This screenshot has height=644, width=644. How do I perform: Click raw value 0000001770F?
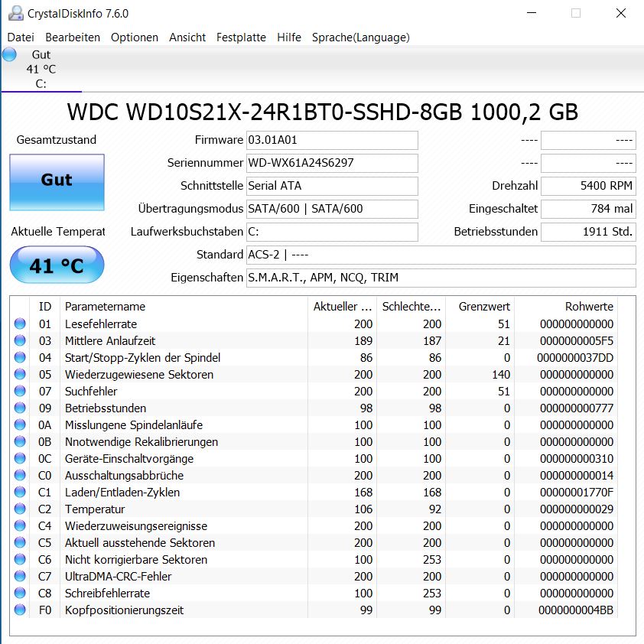(x=576, y=493)
